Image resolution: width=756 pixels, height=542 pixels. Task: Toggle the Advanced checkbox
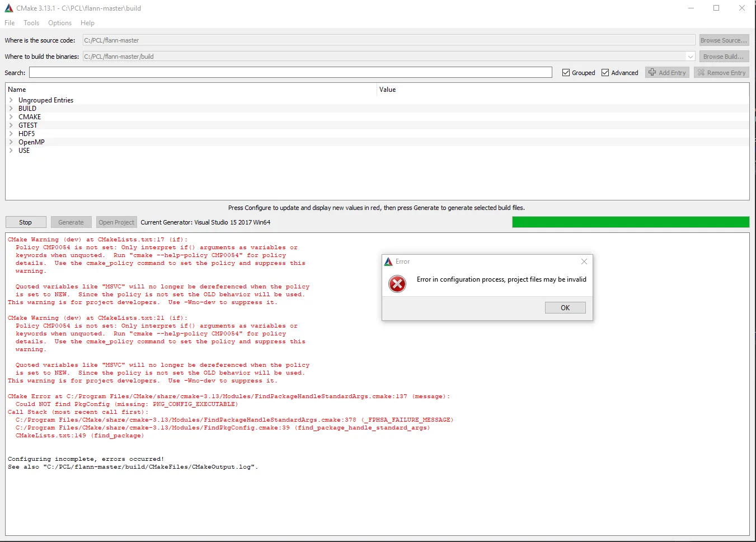pyautogui.click(x=605, y=73)
